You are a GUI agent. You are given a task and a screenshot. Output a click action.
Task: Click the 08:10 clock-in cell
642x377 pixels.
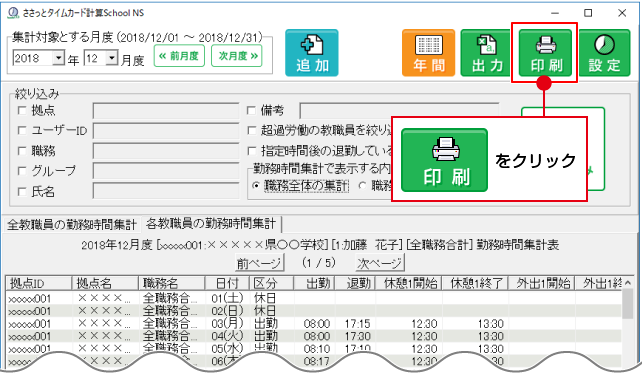(314, 349)
